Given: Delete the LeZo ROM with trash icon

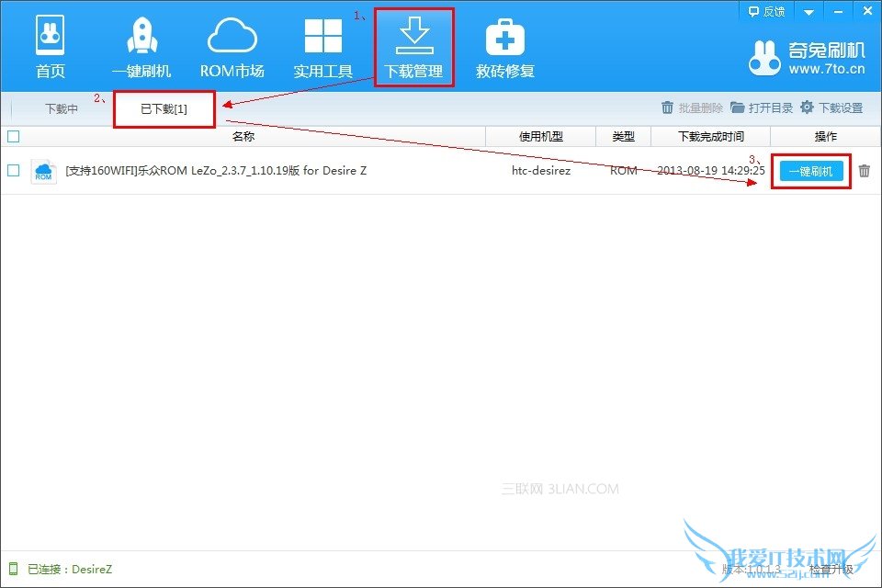Looking at the screenshot, I should pyautogui.click(x=865, y=171).
